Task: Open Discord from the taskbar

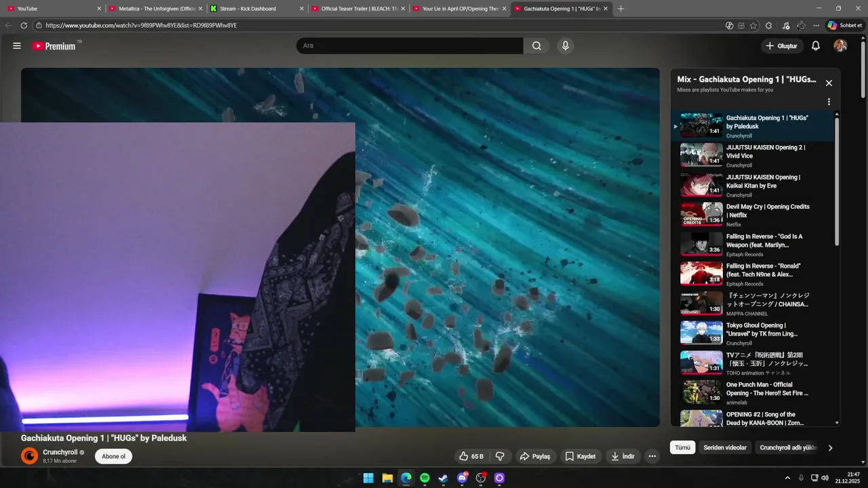Action: pos(462,478)
